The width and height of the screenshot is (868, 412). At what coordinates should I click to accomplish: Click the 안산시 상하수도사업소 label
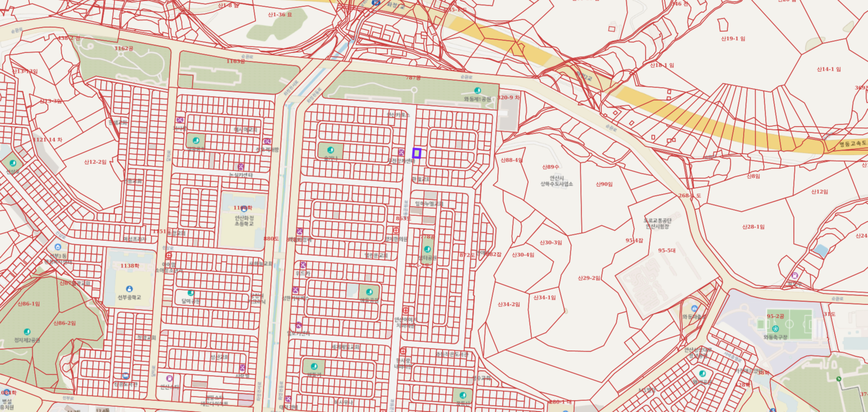[557, 181]
